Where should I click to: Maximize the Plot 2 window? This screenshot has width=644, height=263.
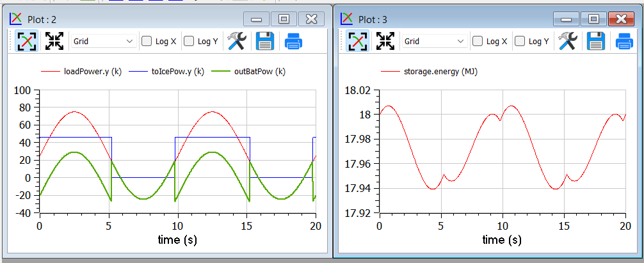click(x=284, y=19)
